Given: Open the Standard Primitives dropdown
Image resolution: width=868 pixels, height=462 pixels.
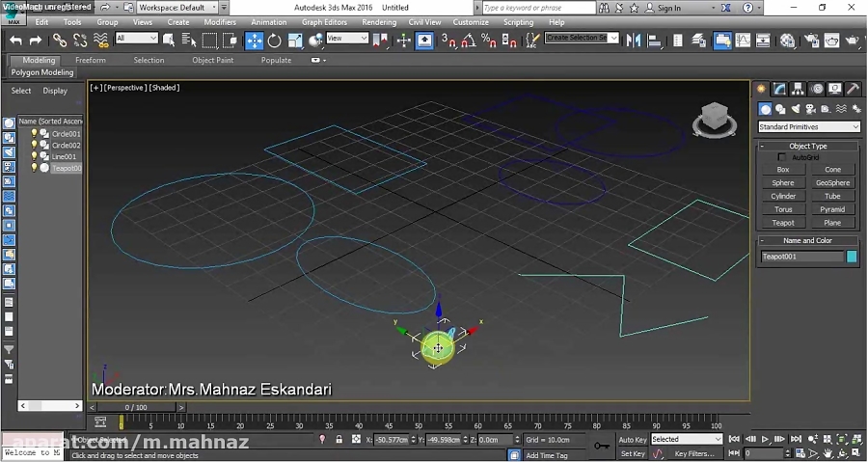Looking at the screenshot, I should [x=808, y=127].
